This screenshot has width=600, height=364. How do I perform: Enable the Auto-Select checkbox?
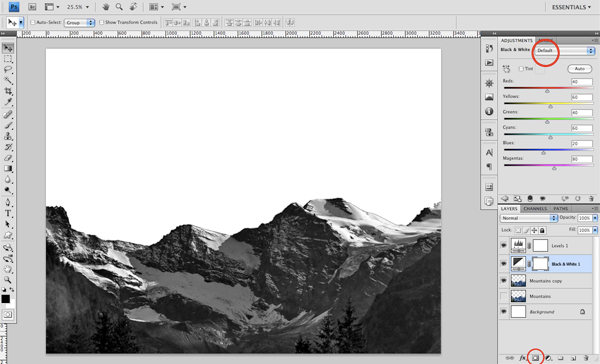[x=33, y=23]
